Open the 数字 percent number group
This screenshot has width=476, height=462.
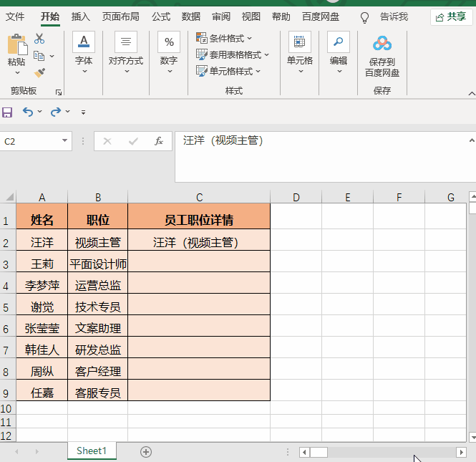coord(169,42)
